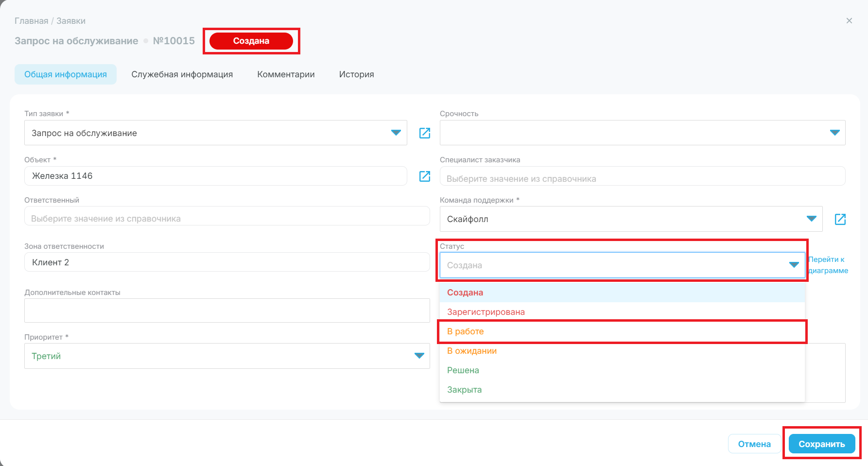Follow the Перейти к диаграмме link
This screenshot has height=466, width=868.
(x=828, y=265)
